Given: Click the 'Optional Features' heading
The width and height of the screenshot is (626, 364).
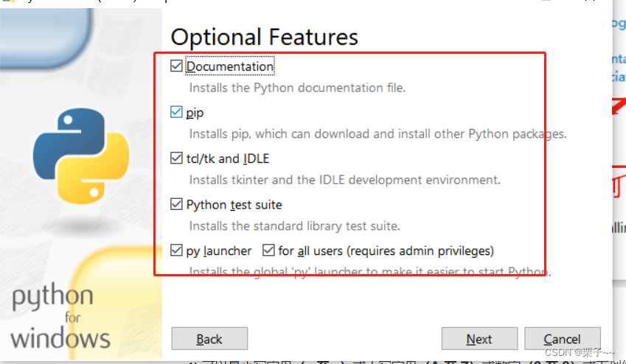Looking at the screenshot, I should coord(264,37).
